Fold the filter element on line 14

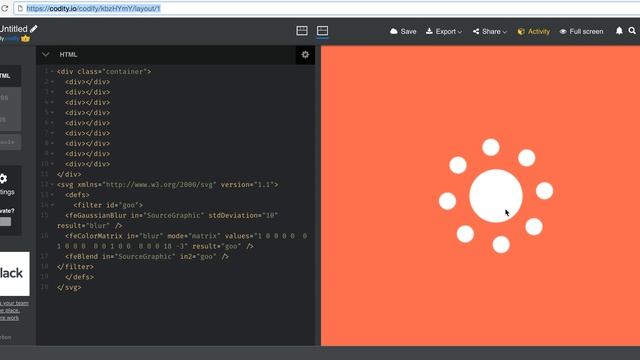[52, 205]
